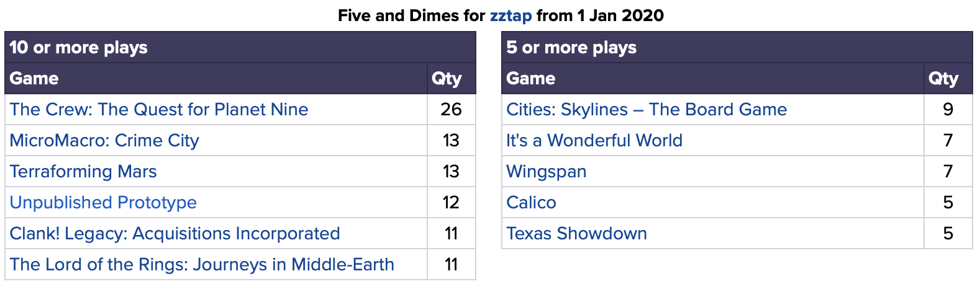Screen dimensions: 980x284
Task: Open MicroMacro: Crime City game link
Action: [x=104, y=141]
